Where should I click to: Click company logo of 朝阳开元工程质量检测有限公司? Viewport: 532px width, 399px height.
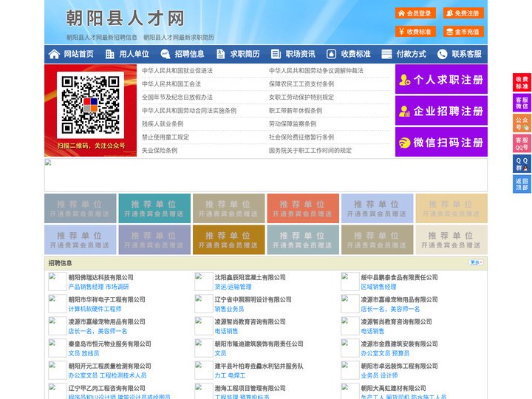pos(58,370)
